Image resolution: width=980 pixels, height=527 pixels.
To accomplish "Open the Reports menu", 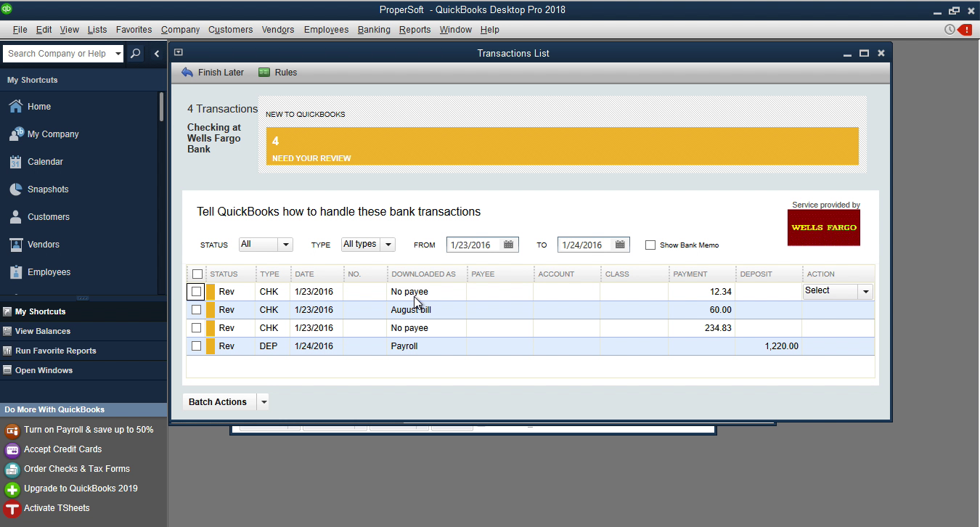I will [x=415, y=30].
